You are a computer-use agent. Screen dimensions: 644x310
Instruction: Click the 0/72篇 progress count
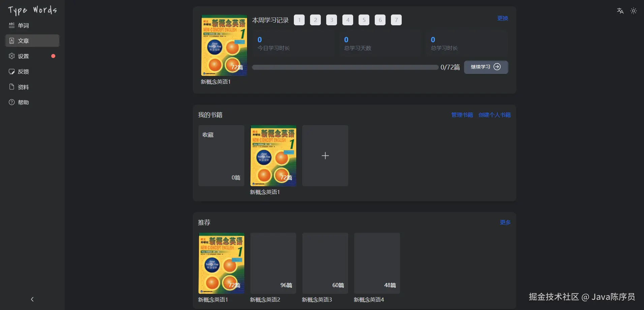pos(450,67)
